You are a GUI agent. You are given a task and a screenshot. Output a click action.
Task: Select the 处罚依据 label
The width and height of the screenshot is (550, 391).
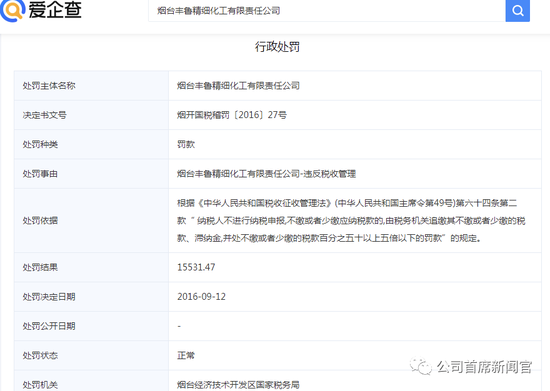coord(40,221)
